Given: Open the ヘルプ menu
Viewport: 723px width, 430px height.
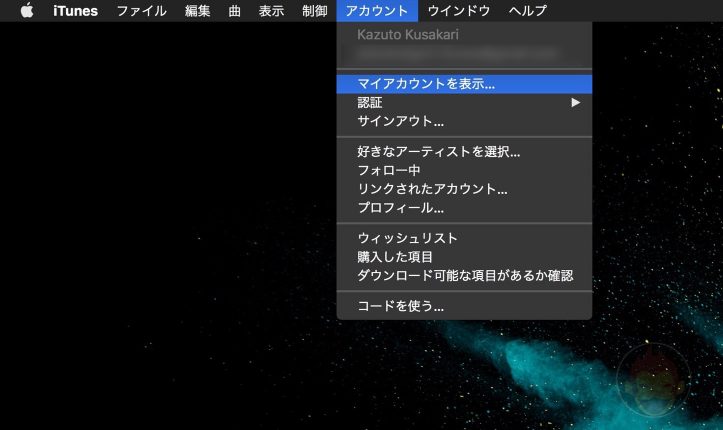Looking at the screenshot, I should tap(528, 10).
